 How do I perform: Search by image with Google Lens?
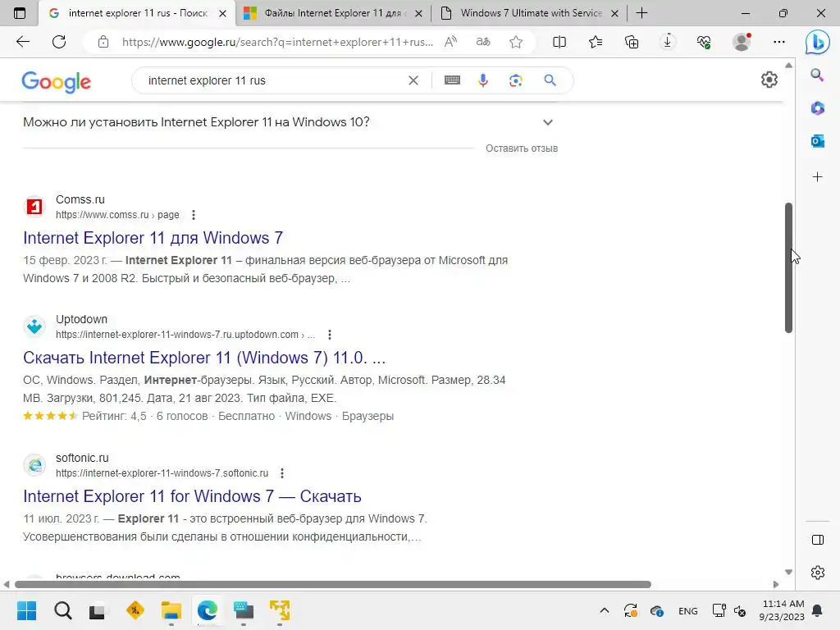tap(515, 80)
